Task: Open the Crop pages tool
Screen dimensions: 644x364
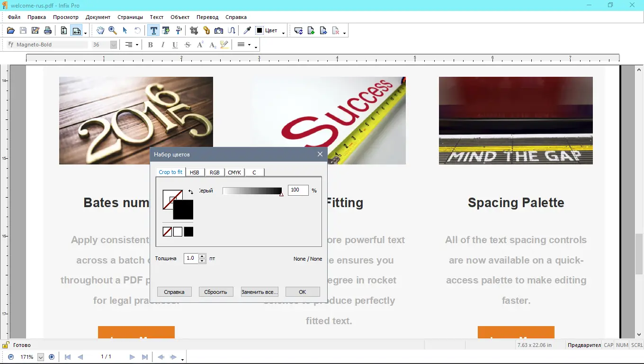Action: coord(194,30)
